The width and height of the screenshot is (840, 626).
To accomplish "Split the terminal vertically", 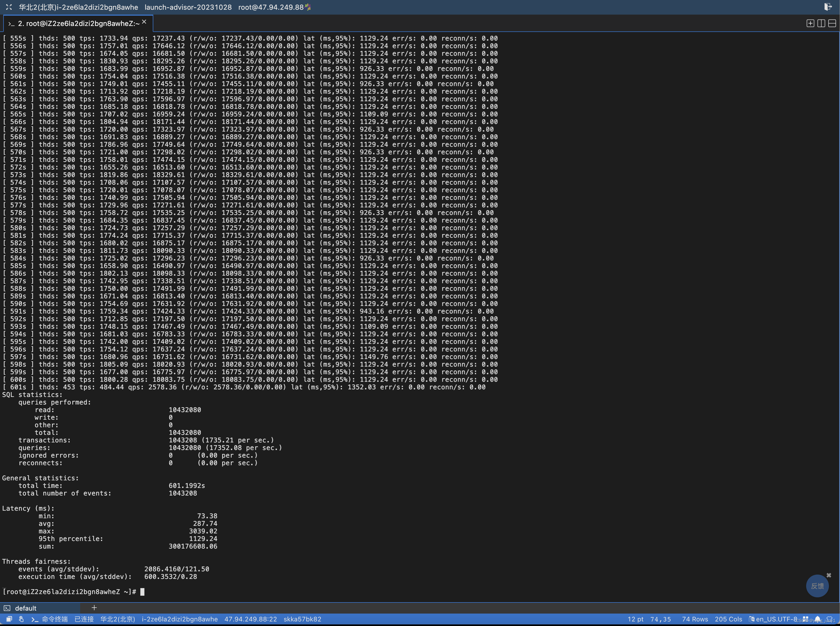I will click(821, 24).
